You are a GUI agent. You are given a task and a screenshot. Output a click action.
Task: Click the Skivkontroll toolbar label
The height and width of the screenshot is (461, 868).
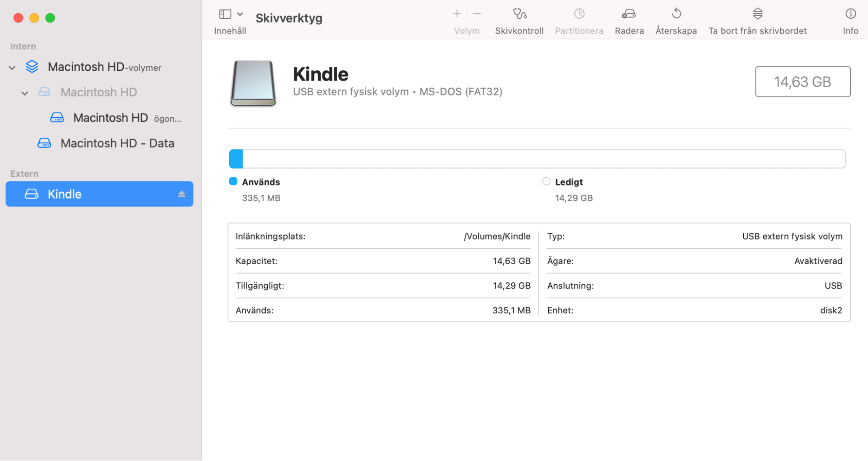pos(519,31)
